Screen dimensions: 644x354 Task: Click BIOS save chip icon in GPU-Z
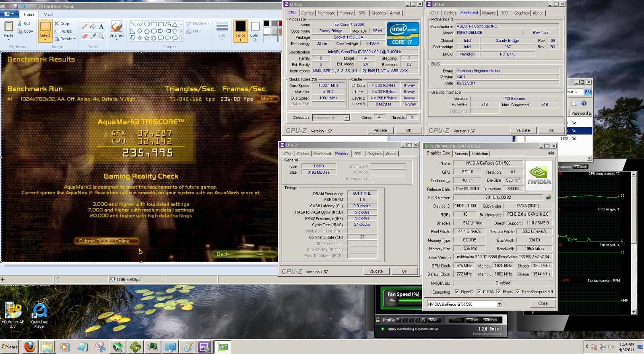coord(548,198)
